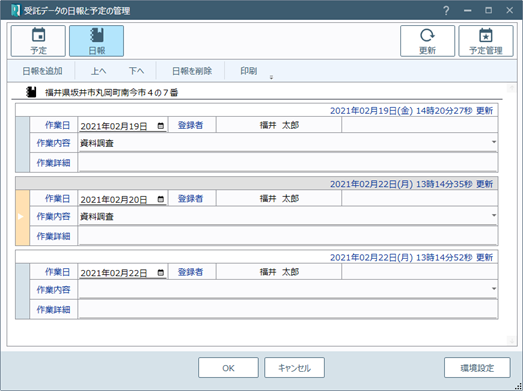The image size is (523, 391).
Task: Click 作業詳細 field of 02月19日 report
Action: 288,162
